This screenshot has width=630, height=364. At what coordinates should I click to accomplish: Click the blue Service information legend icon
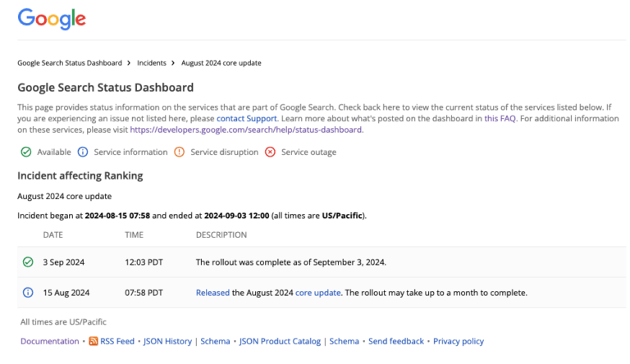tap(83, 152)
